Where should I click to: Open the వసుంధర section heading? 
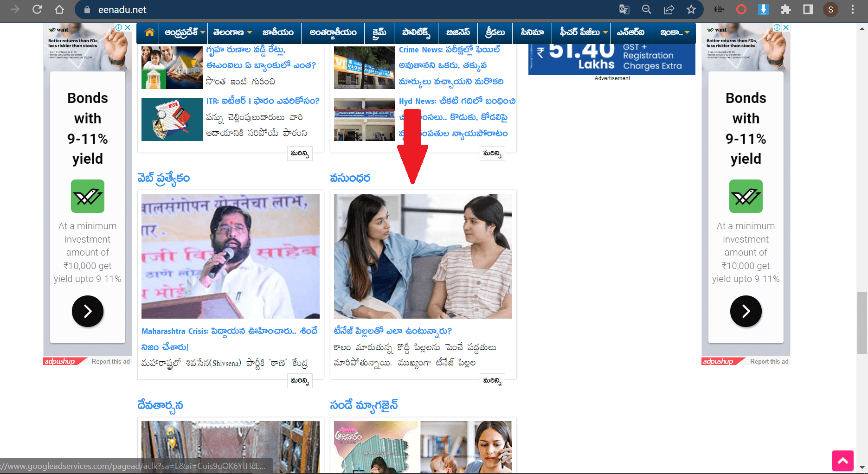[x=350, y=178]
